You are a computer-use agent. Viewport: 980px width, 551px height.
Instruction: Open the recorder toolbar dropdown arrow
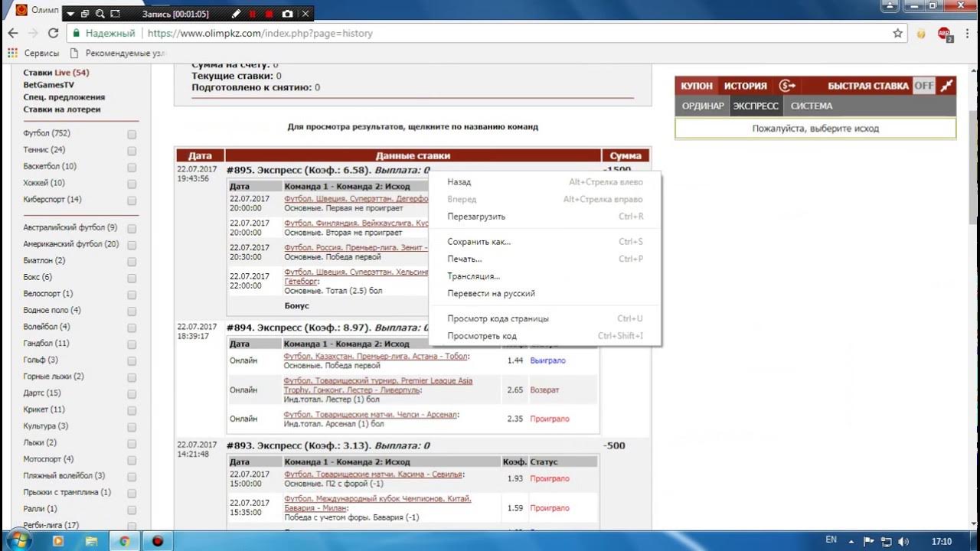click(70, 14)
